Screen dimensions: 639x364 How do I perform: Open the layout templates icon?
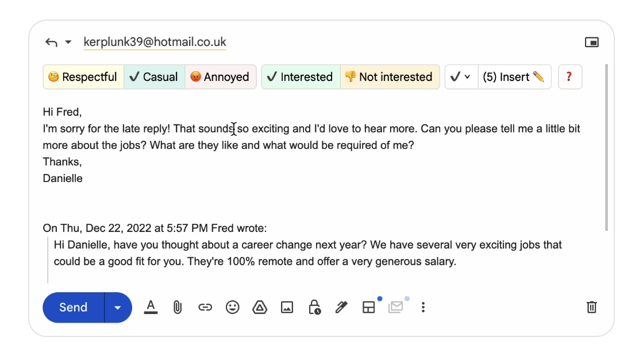click(x=368, y=308)
